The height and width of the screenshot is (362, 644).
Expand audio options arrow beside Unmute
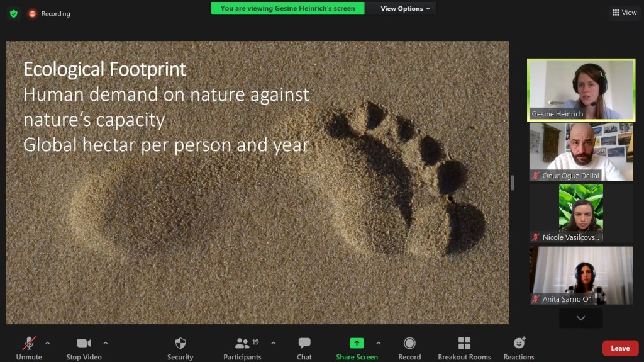pos(48,343)
